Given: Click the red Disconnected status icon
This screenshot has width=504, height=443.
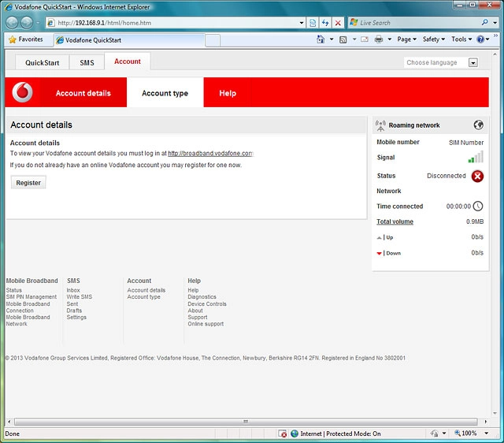Looking at the screenshot, I should (477, 176).
